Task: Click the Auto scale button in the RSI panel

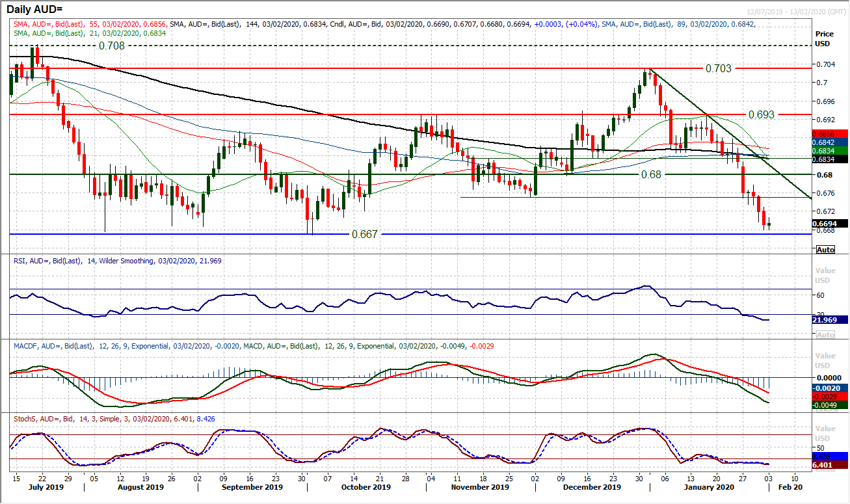Action: tap(825, 334)
